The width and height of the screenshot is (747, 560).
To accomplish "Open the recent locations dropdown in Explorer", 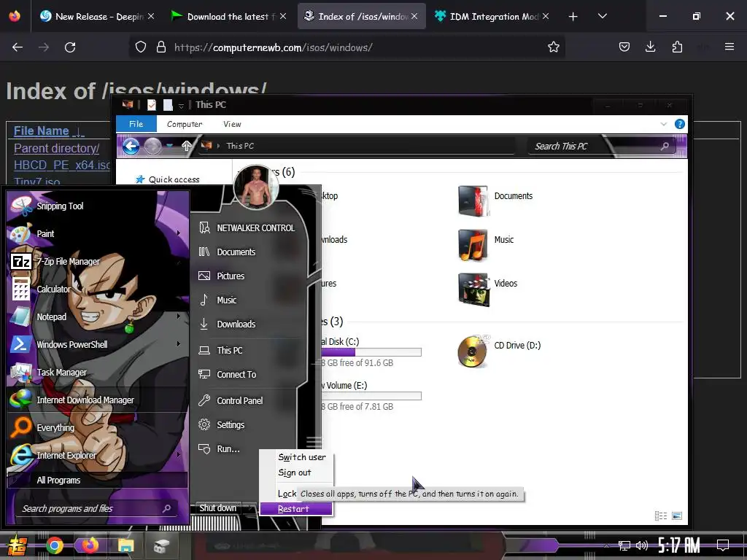I will [170, 146].
